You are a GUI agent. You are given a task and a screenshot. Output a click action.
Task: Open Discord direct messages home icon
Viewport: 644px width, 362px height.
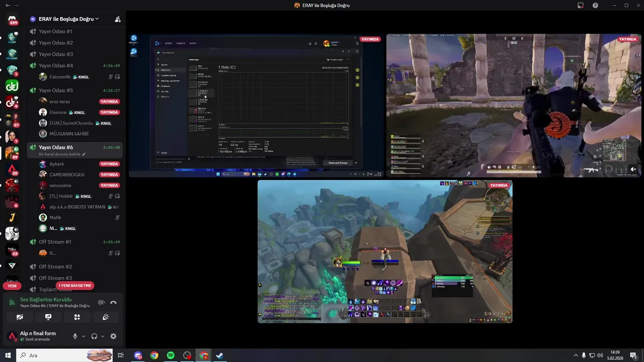12,19
